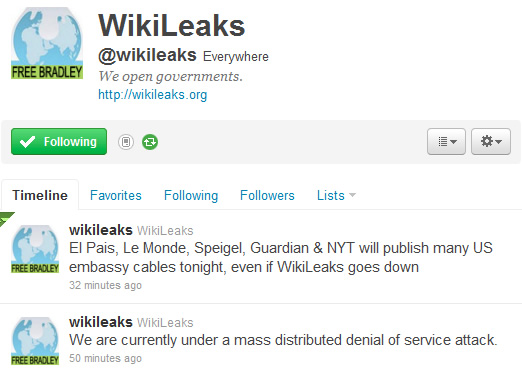Click avatar on embassy cables tweet
This screenshot has width=522, height=374.
35,249
